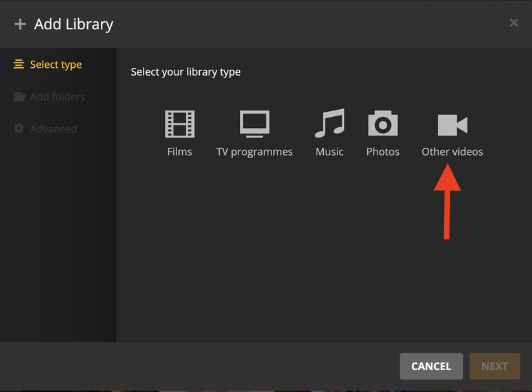Click the Films label
The width and height of the screenshot is (532, 392).
coord(180,152)
